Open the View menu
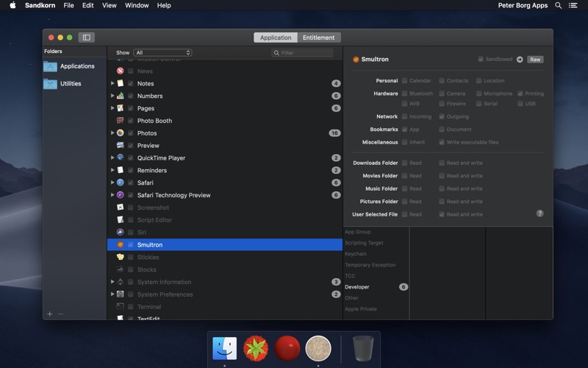The width and height of the screenshot is (588, 368). (x=109, y=5)
